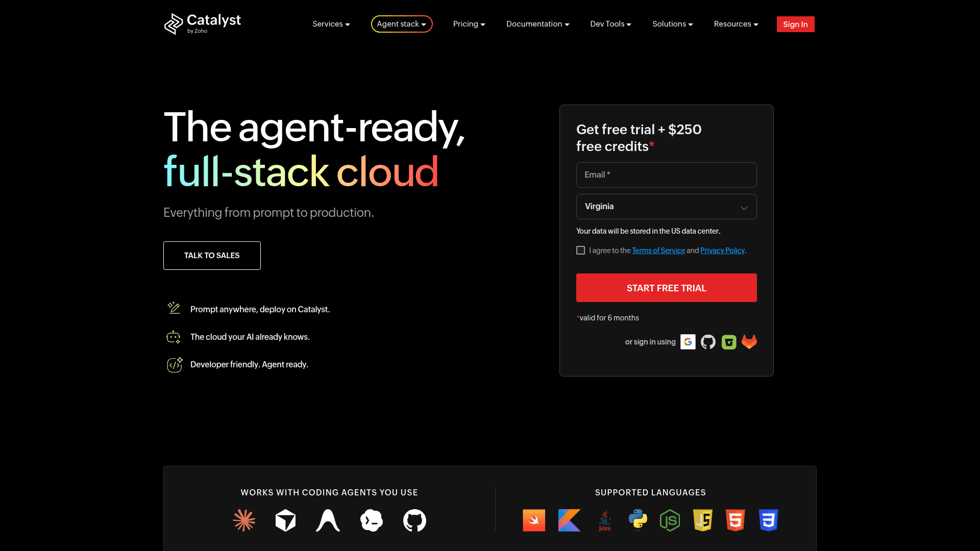
Task: Tick the Terms of Service agreement checkbox
Action: 580,251
